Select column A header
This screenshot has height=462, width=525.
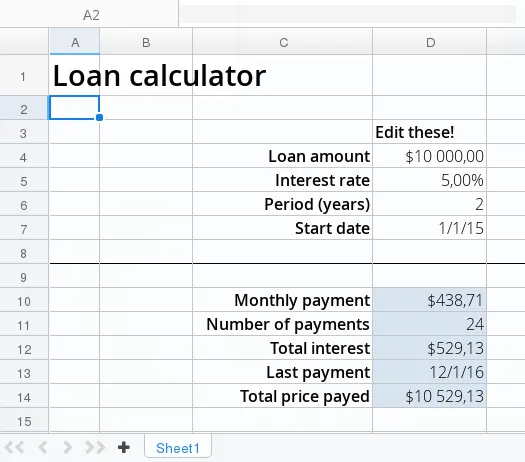click(x=75, y=42)
